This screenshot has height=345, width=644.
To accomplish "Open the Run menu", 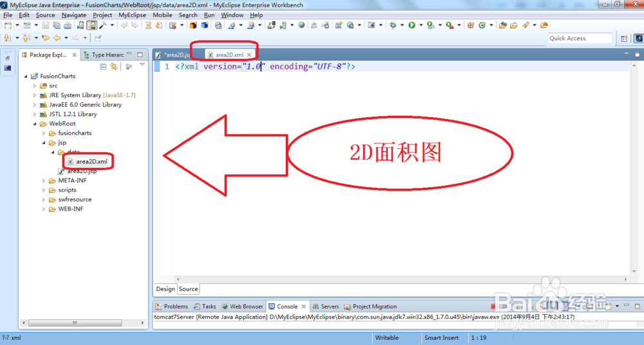I will (x=209, y=15).
